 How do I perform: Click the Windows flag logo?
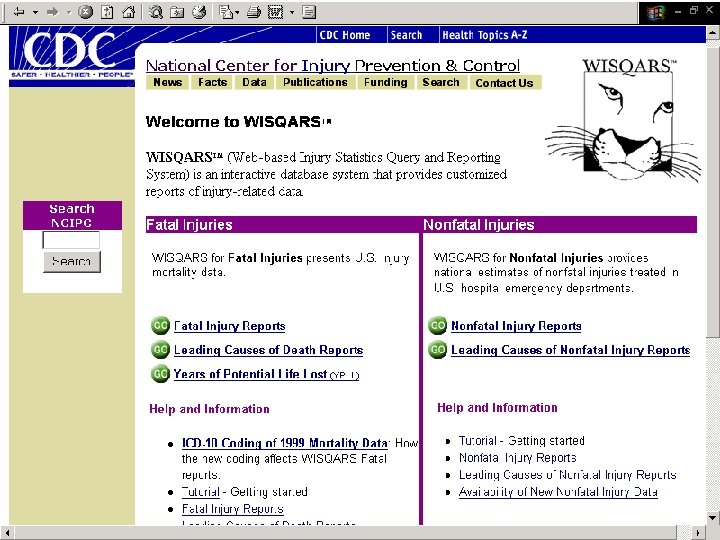pos(656,12)
